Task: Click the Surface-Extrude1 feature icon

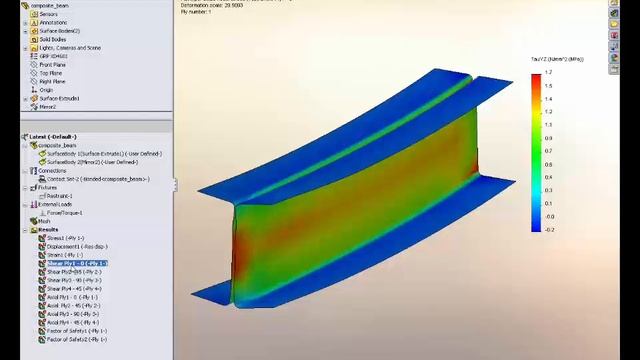Action: click(34, 98)
